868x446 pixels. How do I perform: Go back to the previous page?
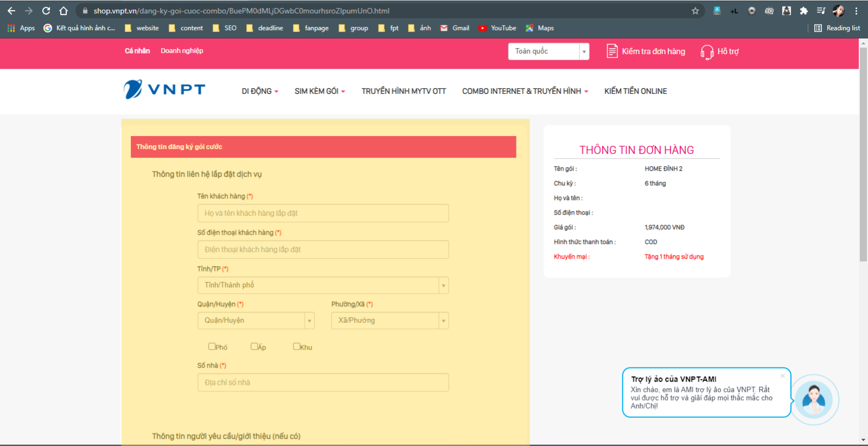pyautogui.click(x=11, y=11)
